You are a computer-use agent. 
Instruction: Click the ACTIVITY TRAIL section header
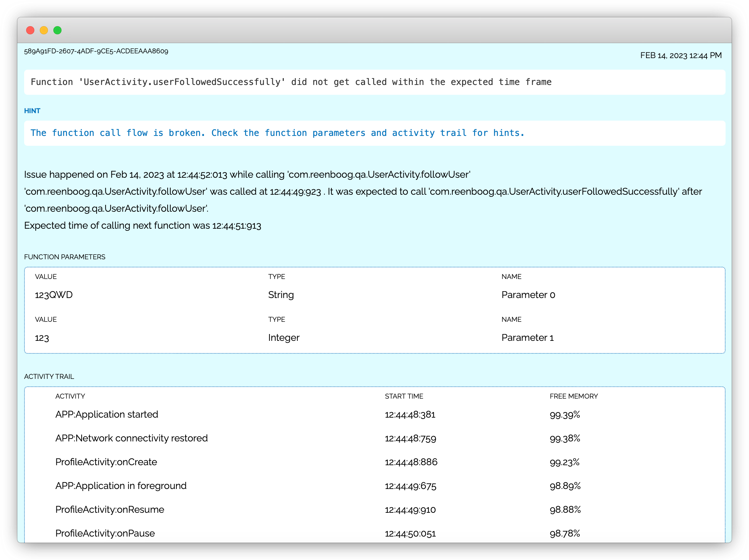pos(49,377)
